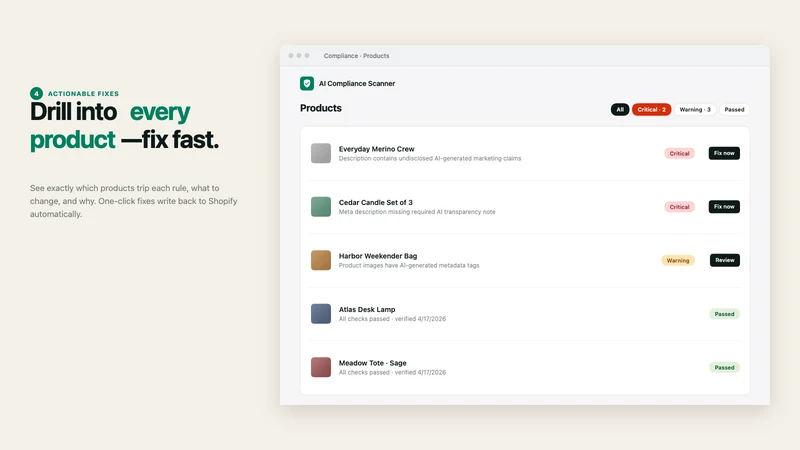Viewport: 800px width, 450px height.
Task: Filter by Critical · 2
Action: pos(651,109)
